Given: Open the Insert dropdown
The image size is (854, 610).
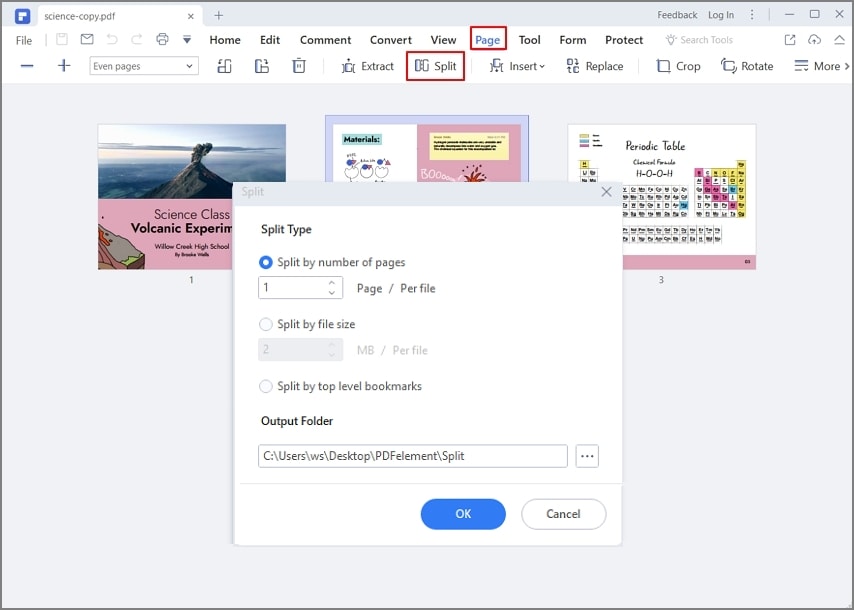Looking at the screenshot, I should 517,66.
